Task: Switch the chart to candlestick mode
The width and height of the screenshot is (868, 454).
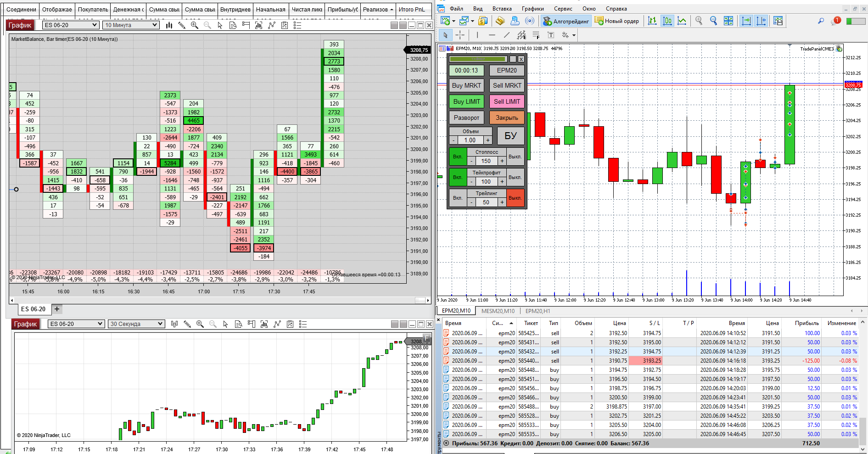Action: 667,21
